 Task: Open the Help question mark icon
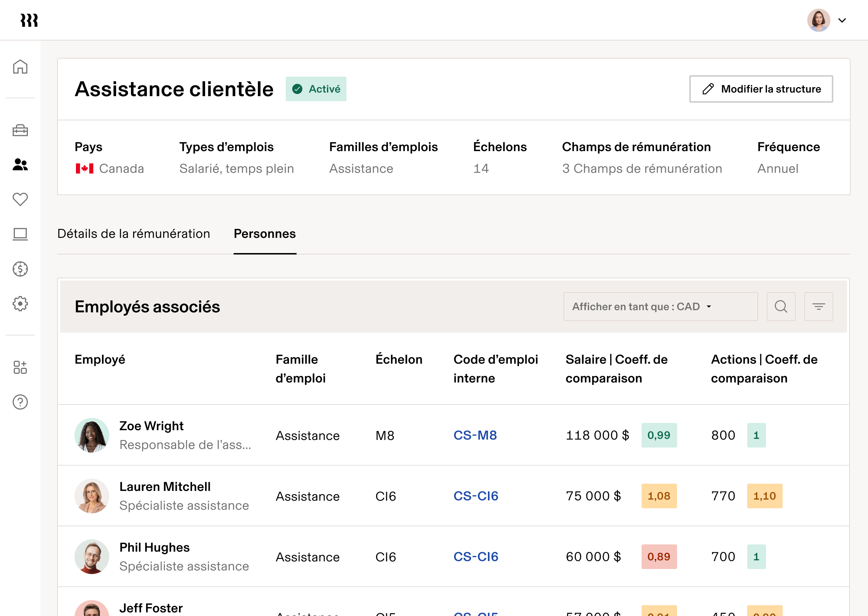pyautogui.click(x=20, y=402)
